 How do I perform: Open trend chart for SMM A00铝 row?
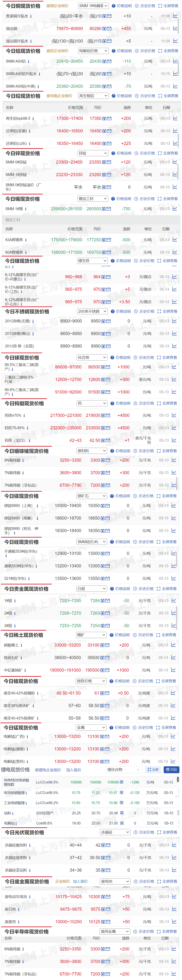175,61
